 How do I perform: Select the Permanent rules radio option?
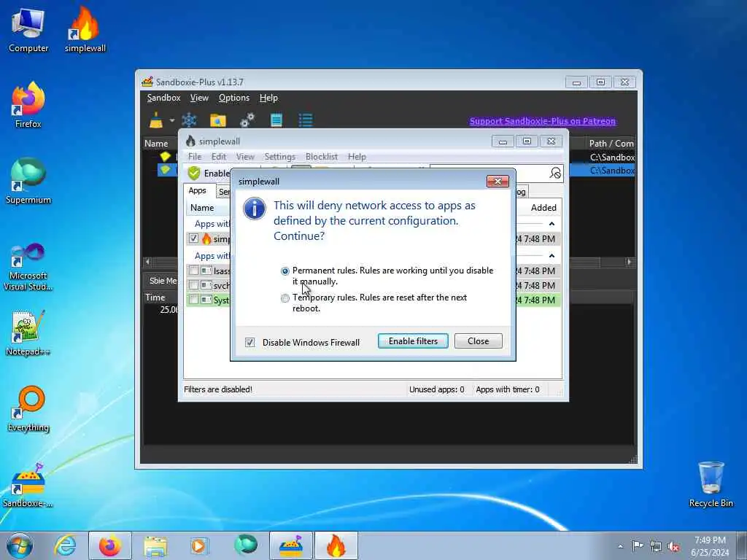pos(285,271)
